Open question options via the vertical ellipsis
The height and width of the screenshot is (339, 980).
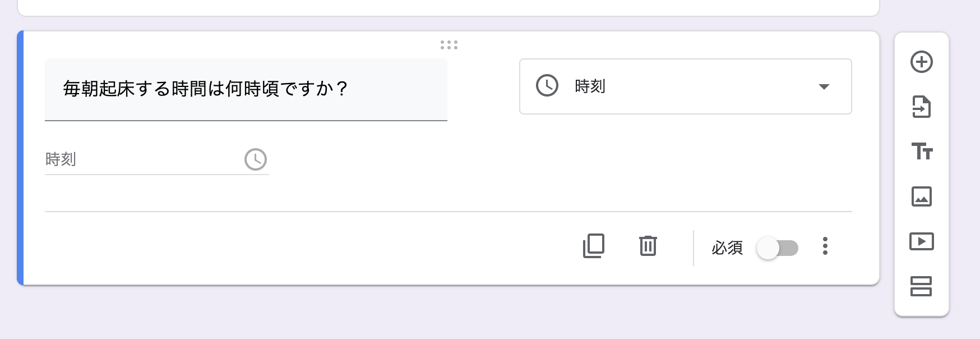(x=825, y=246)
